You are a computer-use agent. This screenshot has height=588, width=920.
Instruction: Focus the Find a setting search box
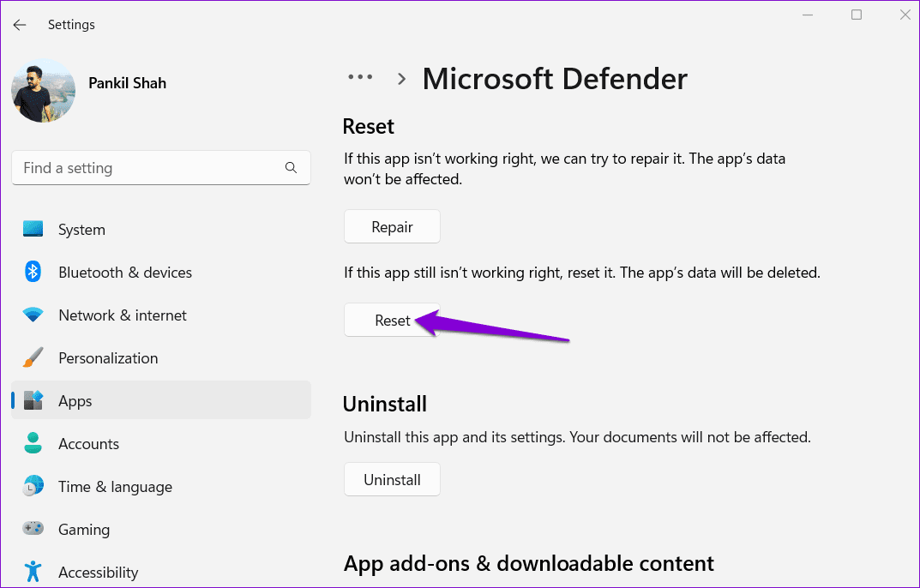click(x=161, y=168)
